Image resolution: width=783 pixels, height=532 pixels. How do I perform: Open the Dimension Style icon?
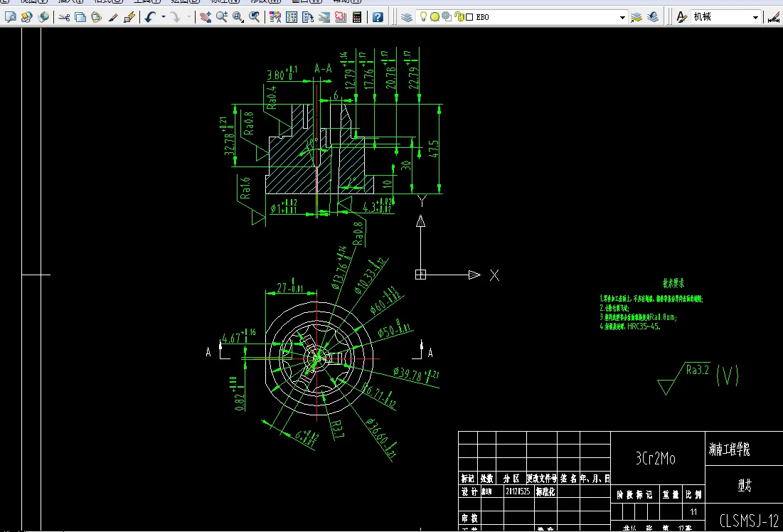tap(774, 18)
